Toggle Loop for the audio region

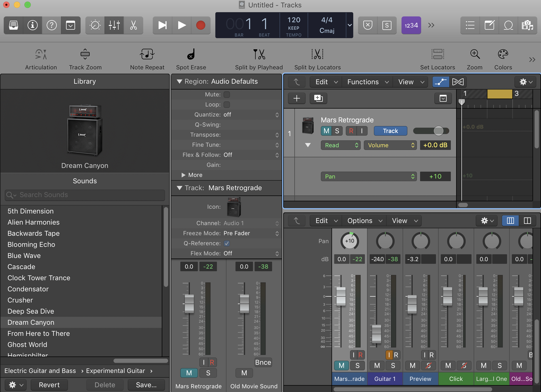pos(227,104)
